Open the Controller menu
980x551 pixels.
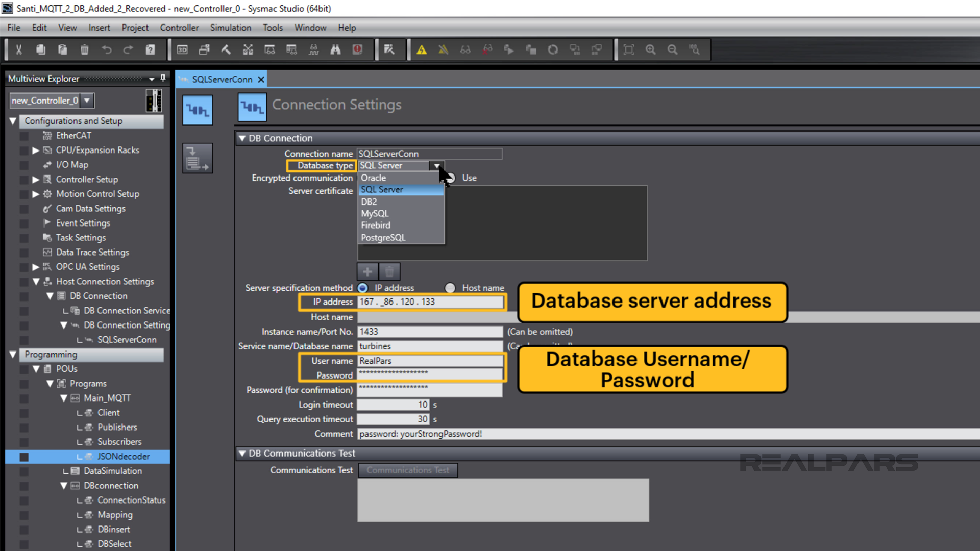tap(179, 28)
